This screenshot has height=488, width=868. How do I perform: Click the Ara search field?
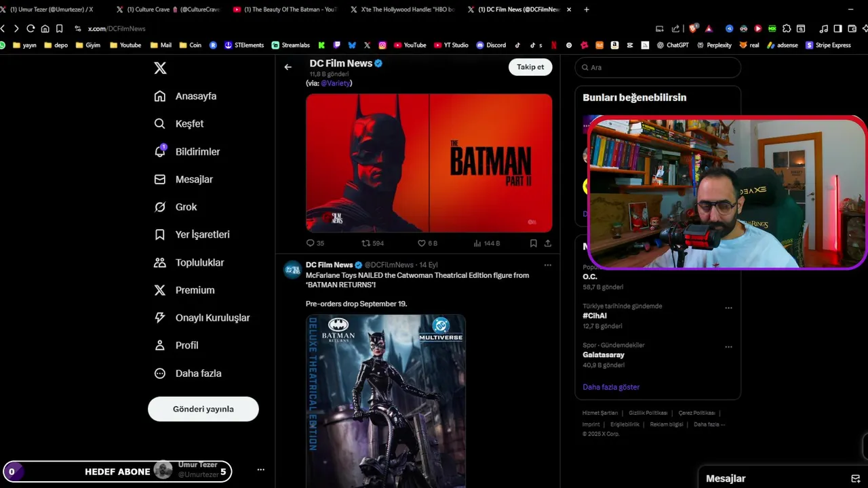(x=658, y=68)
